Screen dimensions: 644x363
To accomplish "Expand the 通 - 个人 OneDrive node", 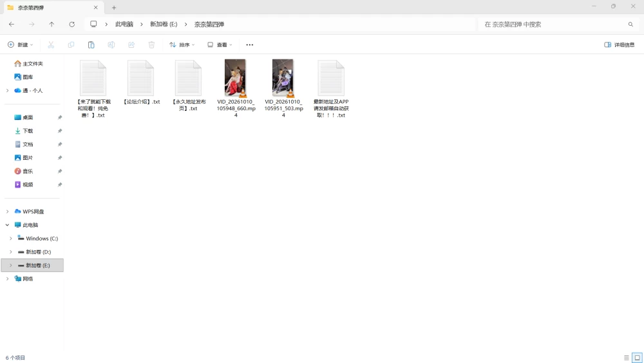I will (7, 90).
